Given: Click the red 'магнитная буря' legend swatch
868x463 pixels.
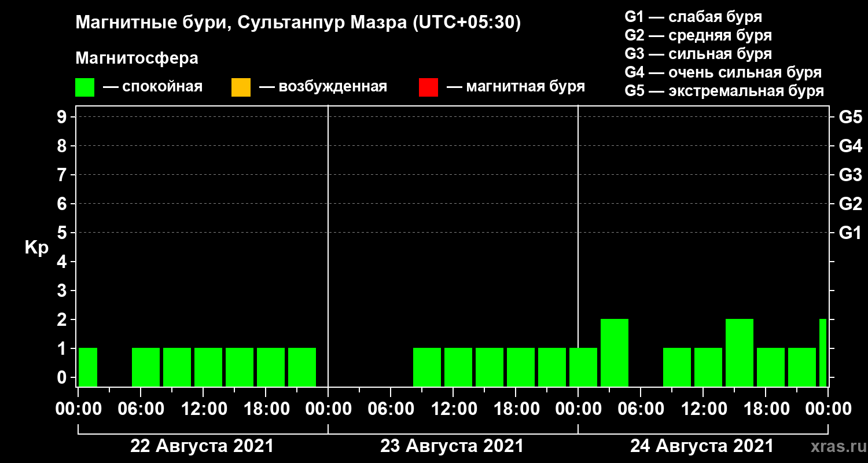Looking at the screenshot, I should click(428, 87).
